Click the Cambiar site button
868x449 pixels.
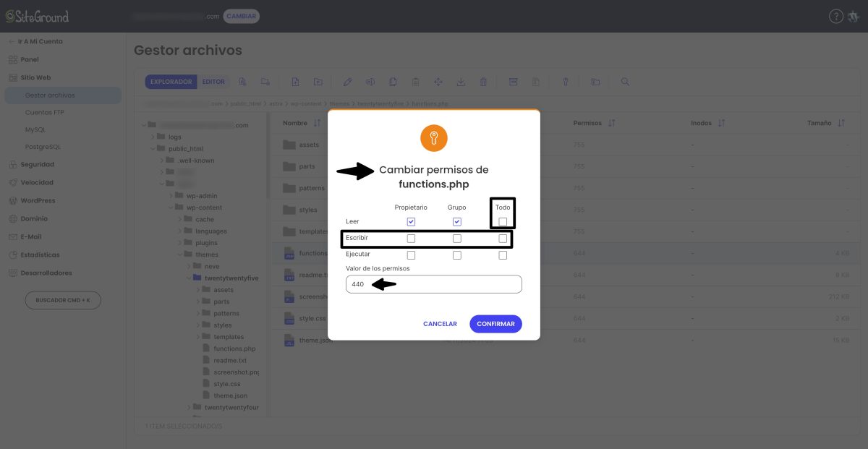[241, 16]
